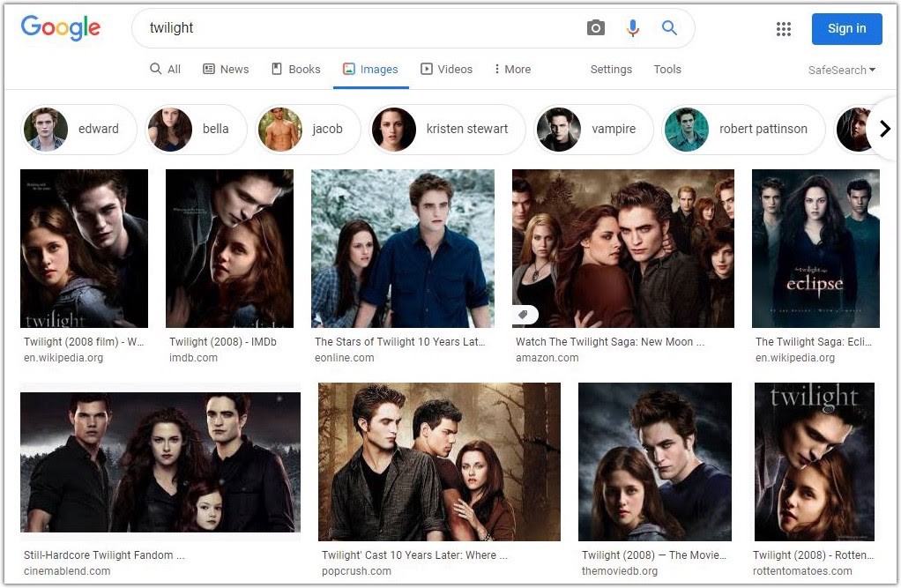The width and height of the screenshot is (901, 588).
Task: Open the Stars of Twilight eonline image
Action: tap(403, 249)
